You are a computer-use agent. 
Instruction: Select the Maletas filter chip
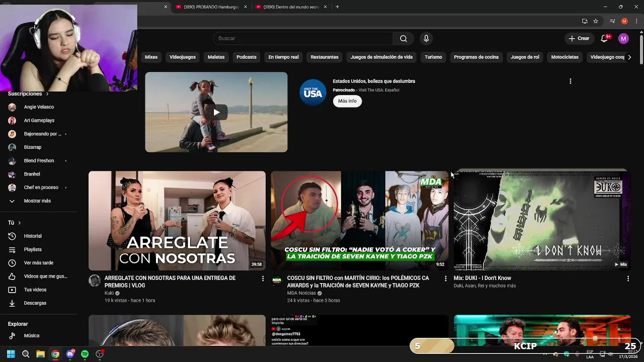pos(216,57)
